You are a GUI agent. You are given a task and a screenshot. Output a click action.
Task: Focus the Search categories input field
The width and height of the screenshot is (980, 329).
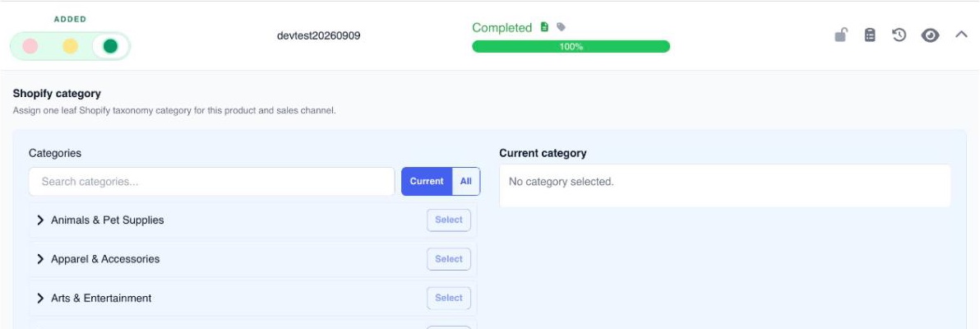click(212, 182)
